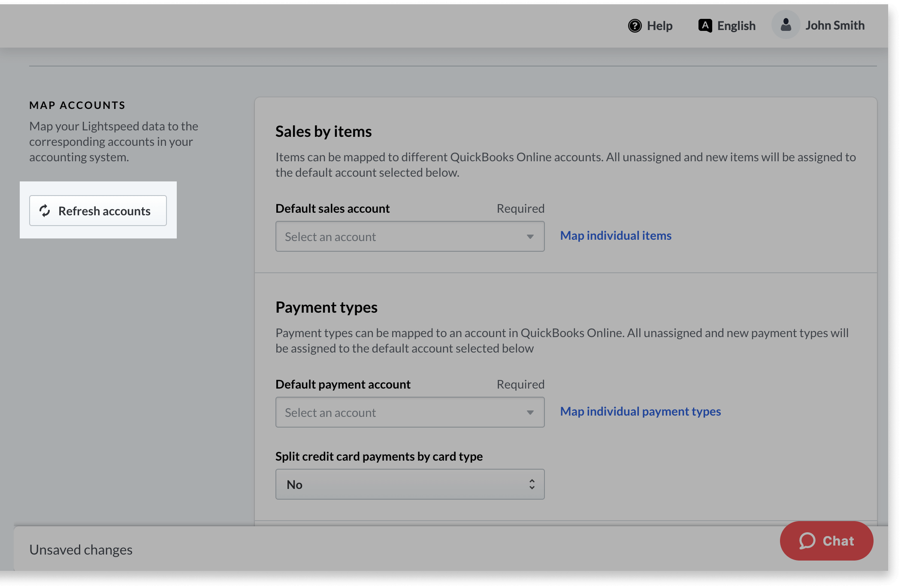Click the dropdown arrow on Default sales account
Viewport: 901px width, 588px height.
click(531, 236)
